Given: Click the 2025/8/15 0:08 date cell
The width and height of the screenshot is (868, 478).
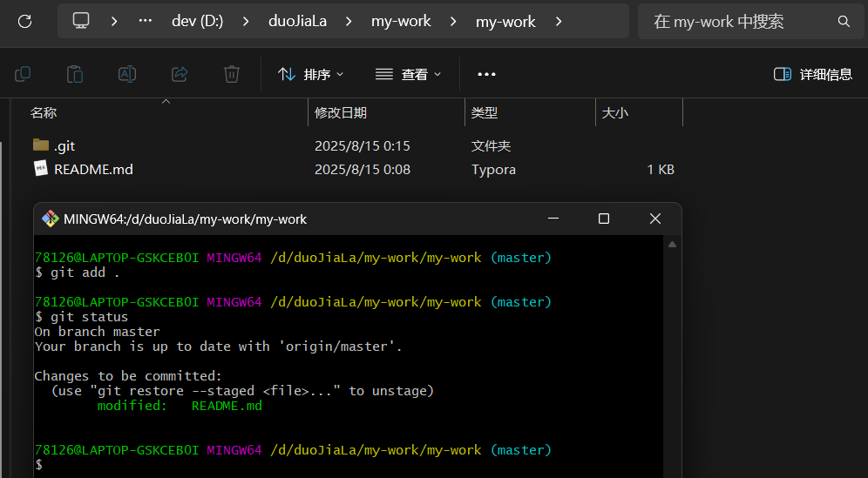Looking at the screenshot, I should [362, 169].
